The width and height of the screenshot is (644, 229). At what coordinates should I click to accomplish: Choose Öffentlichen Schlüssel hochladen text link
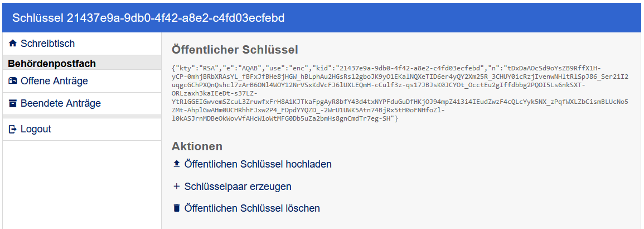258,164
